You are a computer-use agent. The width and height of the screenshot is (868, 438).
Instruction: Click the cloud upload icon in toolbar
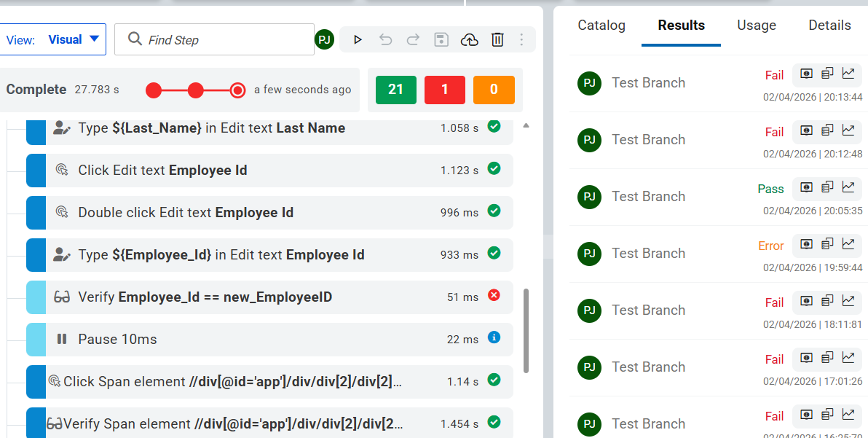[470, 39]
